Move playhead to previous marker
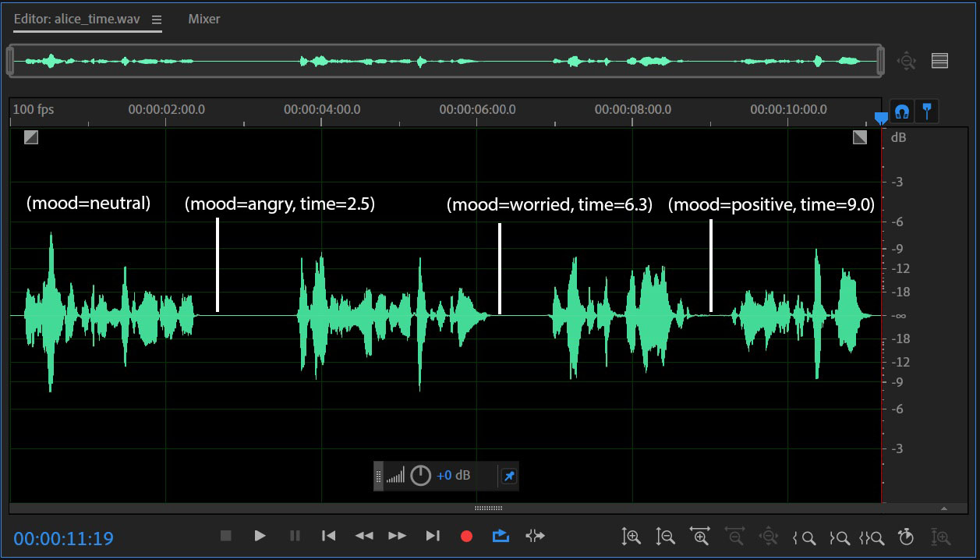 [x=329, y=536]
